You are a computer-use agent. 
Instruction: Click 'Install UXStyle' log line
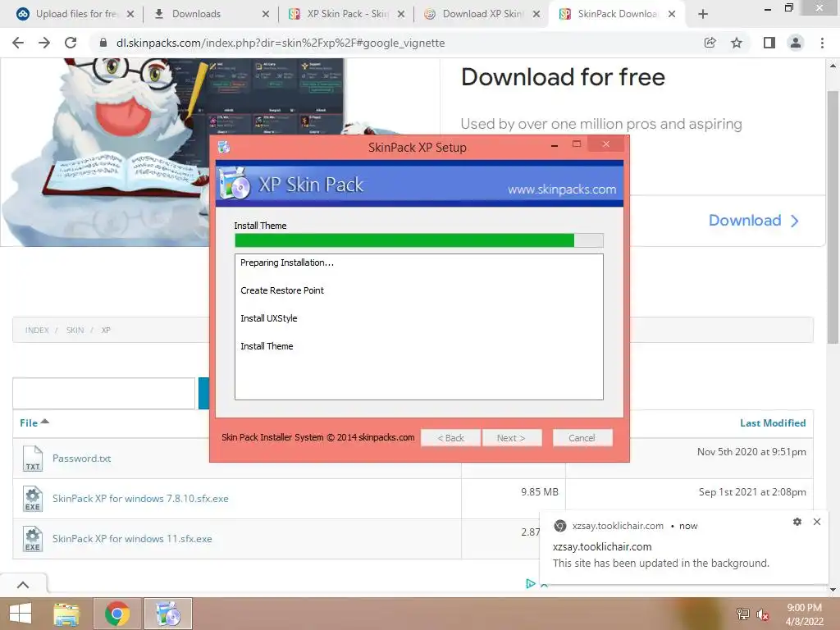tap(268, 318)
